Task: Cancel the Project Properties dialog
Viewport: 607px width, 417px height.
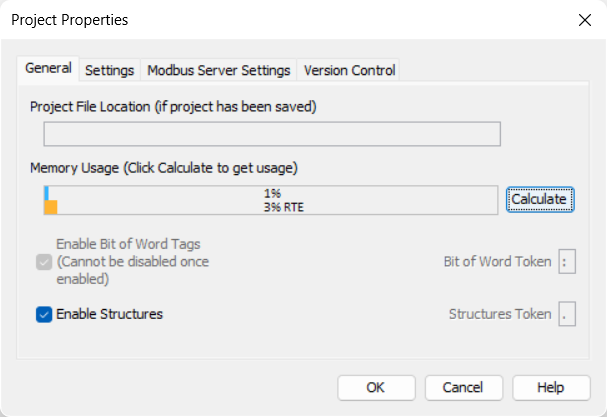Action: (x=463, y=387)
